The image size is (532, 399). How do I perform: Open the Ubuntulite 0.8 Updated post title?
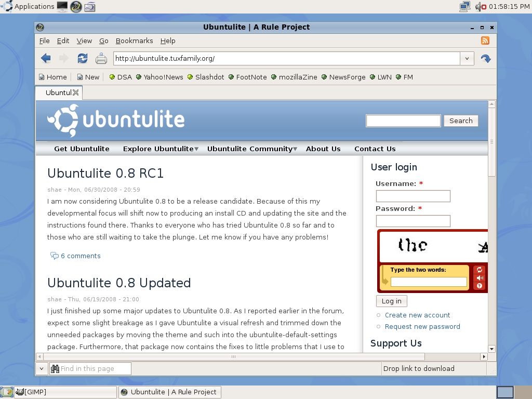(x=119, y=283)
